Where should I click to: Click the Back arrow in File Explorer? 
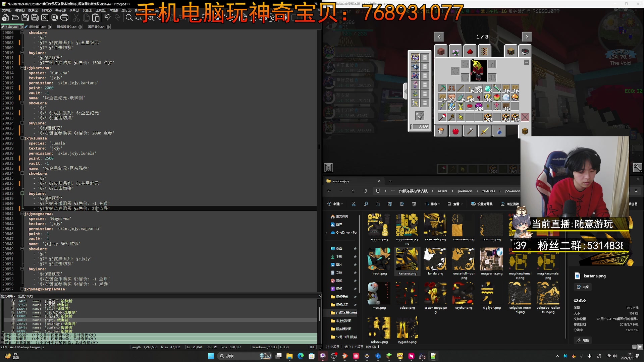329,191
